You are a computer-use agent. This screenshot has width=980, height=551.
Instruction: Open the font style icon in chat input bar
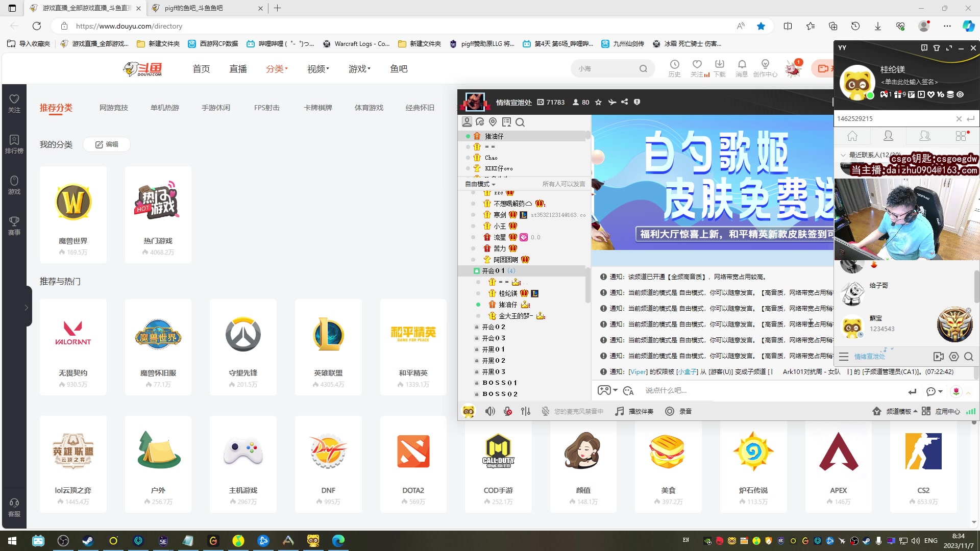tap(628, 391)
